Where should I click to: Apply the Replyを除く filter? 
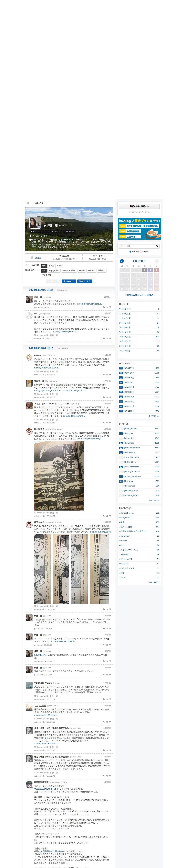point(54,270)
